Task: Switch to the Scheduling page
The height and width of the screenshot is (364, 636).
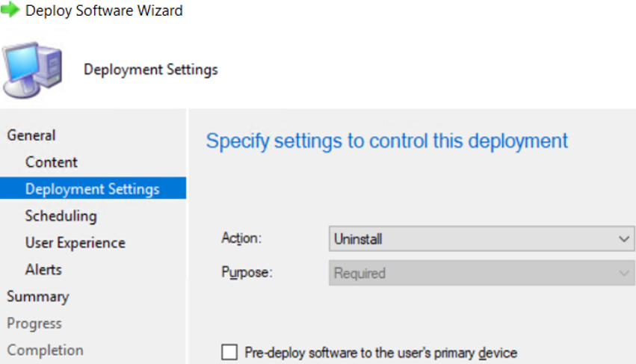Action: point(61,216)
